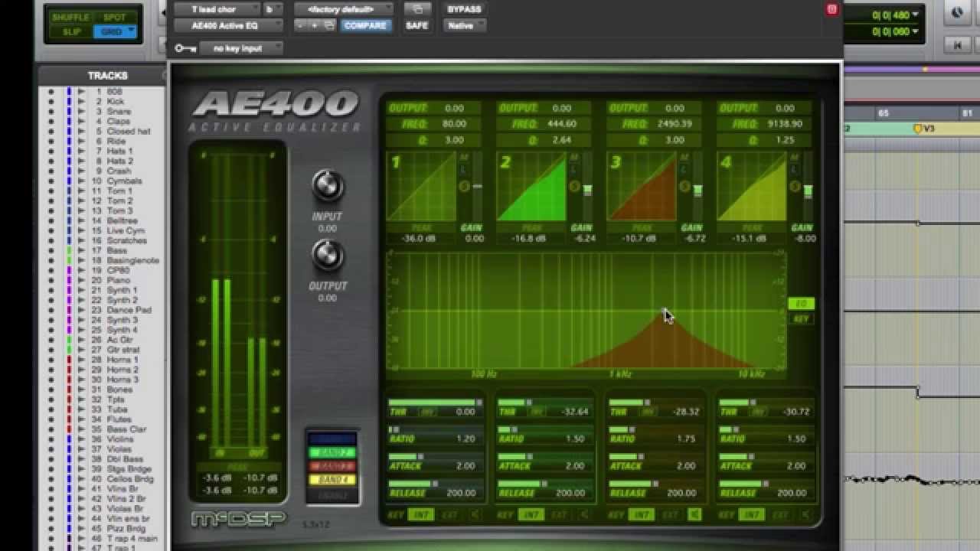980x551 pixels.
Task: Switch graph display to KEY
Action: [801, 318]
